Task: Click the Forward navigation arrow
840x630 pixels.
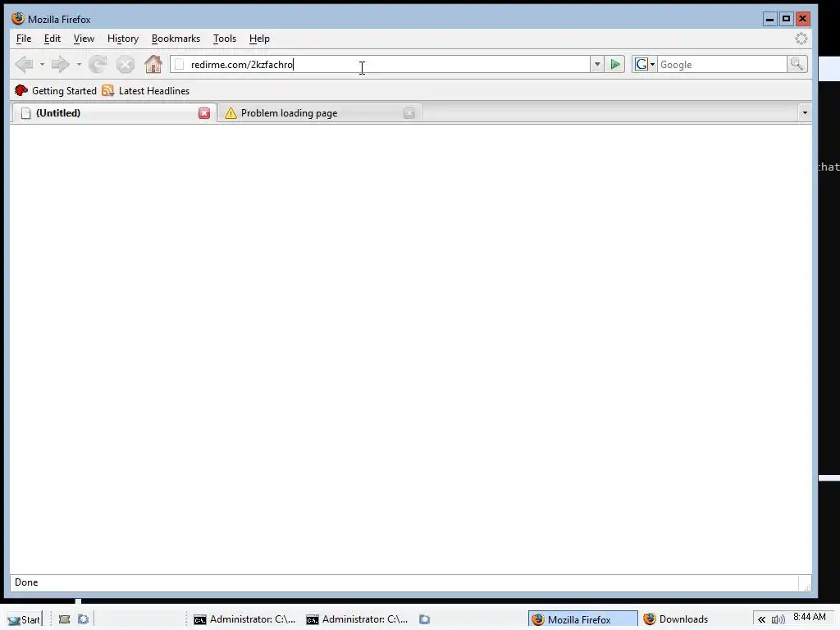Action: pyautogui.click(x=60, y=65)
